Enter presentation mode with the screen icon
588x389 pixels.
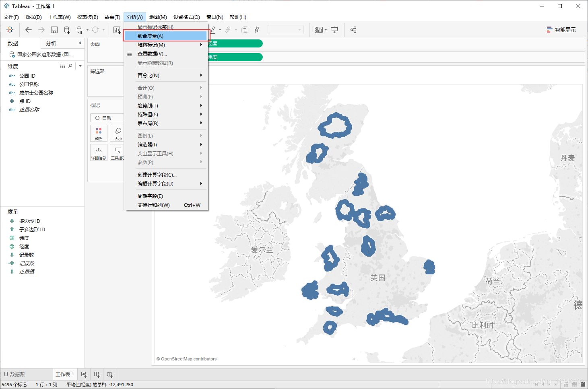tap(334, 30)
